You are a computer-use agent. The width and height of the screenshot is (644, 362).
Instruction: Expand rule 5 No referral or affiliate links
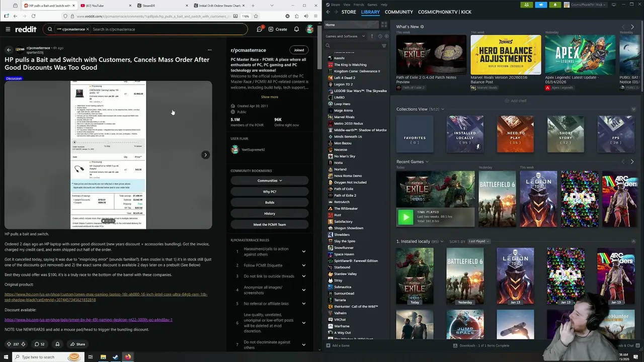[x=303, y=304]
